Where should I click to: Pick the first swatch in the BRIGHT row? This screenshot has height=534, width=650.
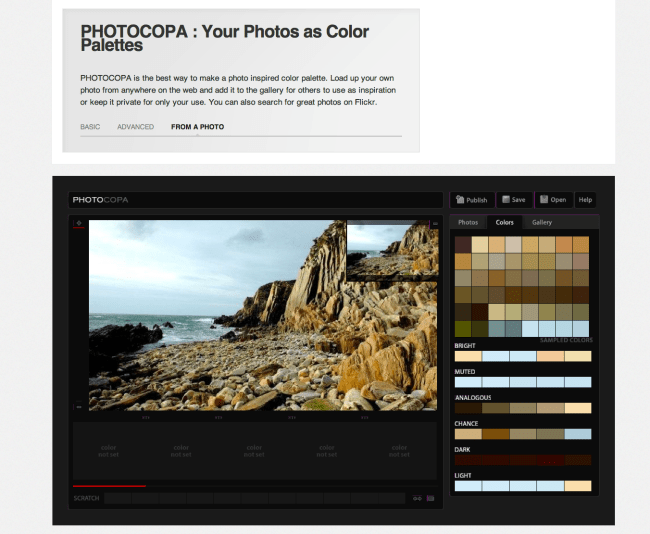(x=467, y=356)
